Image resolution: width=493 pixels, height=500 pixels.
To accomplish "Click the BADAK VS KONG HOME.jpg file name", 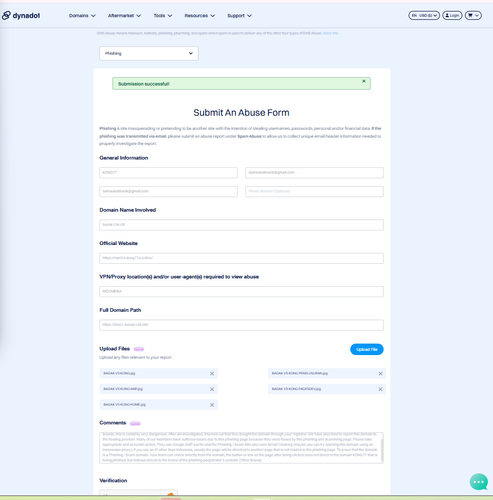I will (124, 405).
